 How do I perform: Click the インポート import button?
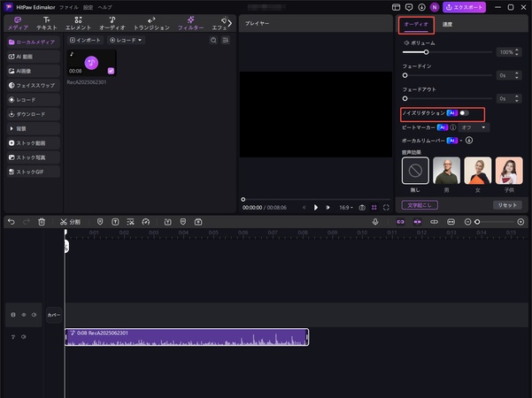[85, 40]
